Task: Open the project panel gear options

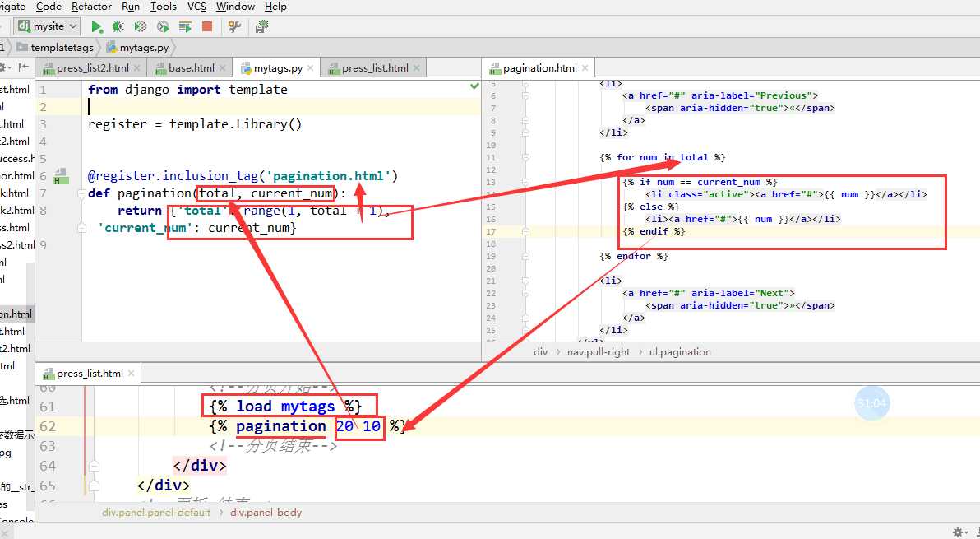Action: [x=3, y=67]
